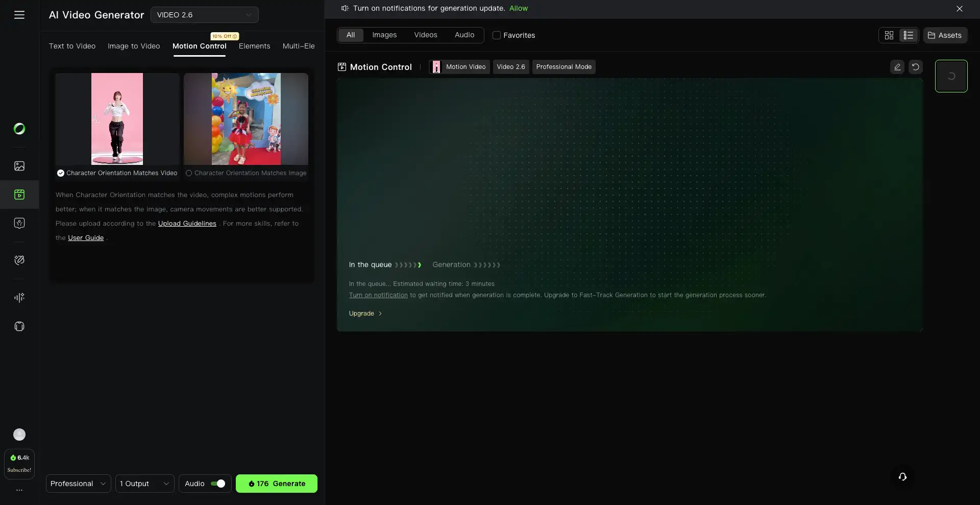This screenshot has height=505, width=980.
Task: Select Character Orientation Matches Image option
Action: 189,173
